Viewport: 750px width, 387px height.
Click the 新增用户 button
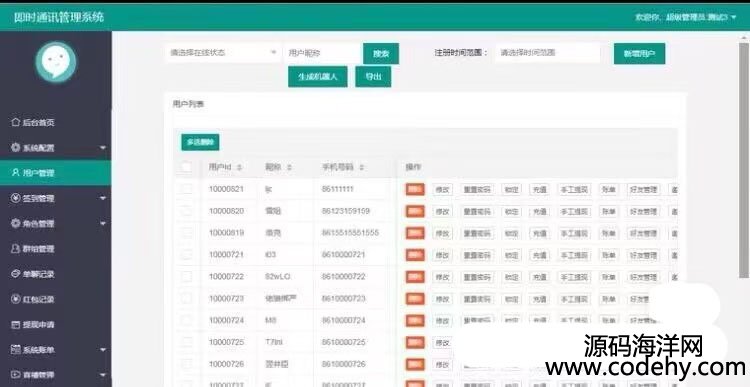click(639, 54)
